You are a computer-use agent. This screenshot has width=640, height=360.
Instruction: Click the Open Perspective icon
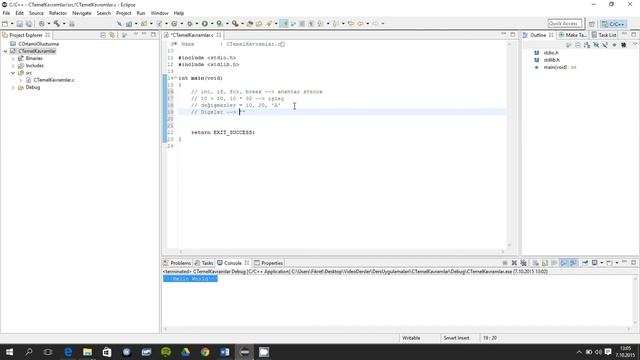[x=591, y=24]
